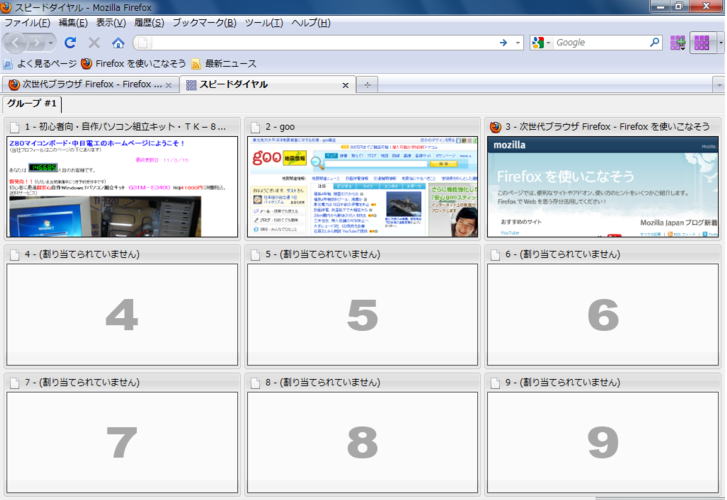The height and width of the screenshot is (500, 727).
Task: Select empty dial slot 7
Action: coord(122,442)
